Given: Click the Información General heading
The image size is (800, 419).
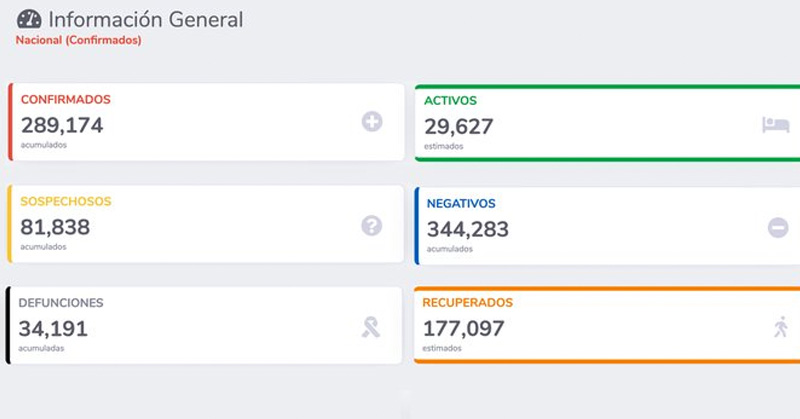Looking at the screenshot, I should pyautogui.click(x=145, y=19).
